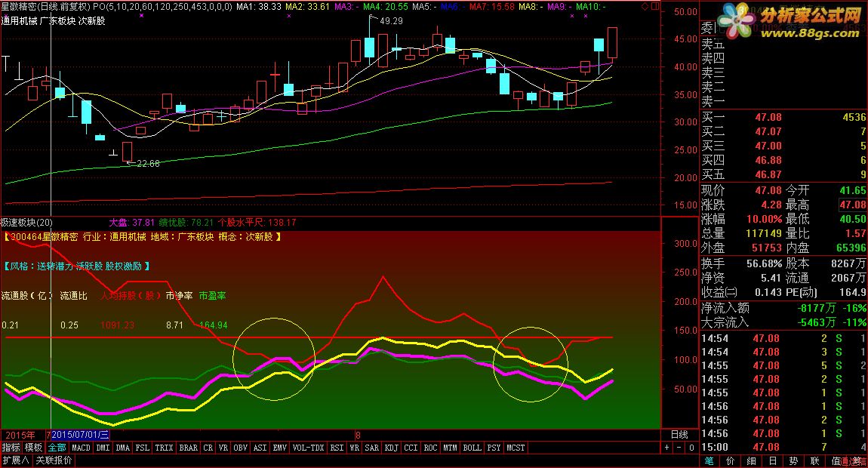Switch indicator to DMA
The image size is (868, 468).
click(123, 448)
